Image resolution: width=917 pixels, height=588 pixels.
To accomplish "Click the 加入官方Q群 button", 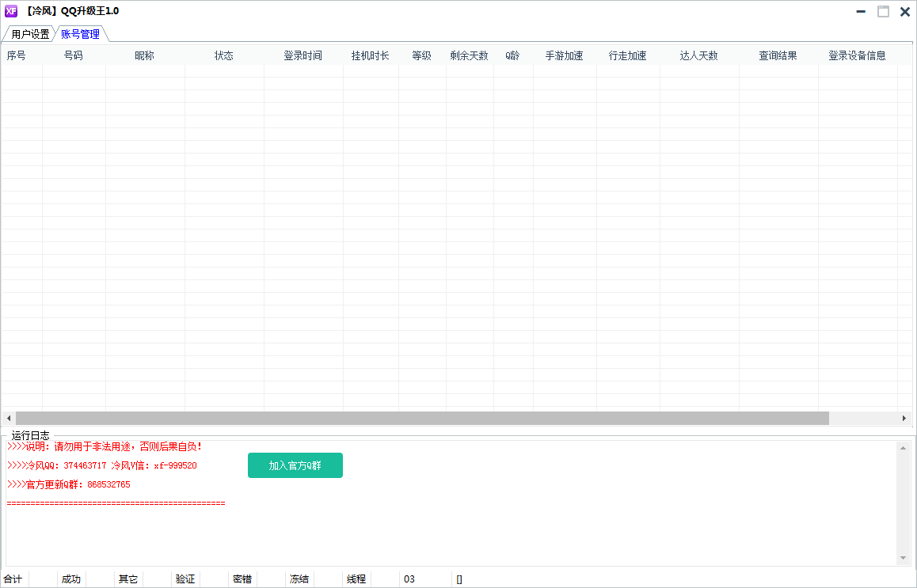I will click(295, 465).
